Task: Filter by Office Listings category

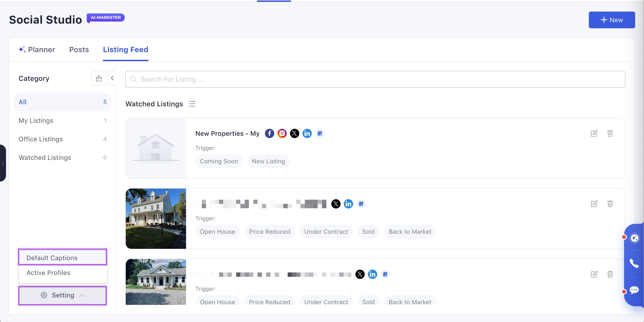Action: tap(41, 139)
